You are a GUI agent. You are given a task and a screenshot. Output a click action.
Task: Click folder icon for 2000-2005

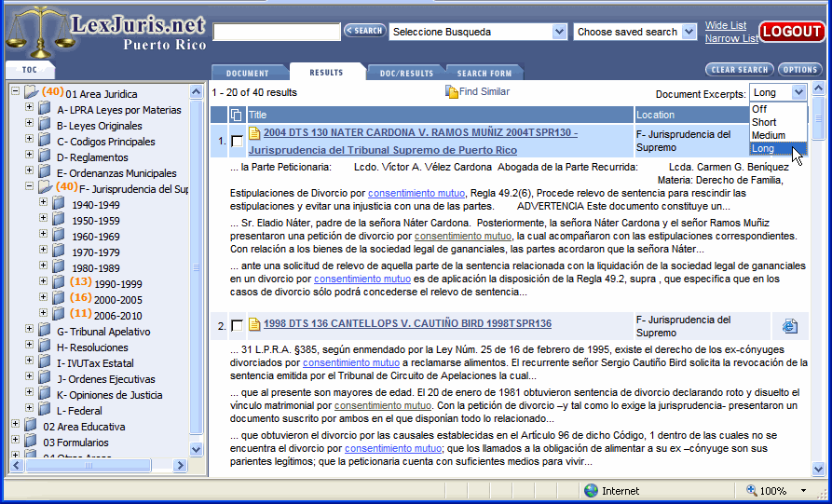[x=59, y=299]
